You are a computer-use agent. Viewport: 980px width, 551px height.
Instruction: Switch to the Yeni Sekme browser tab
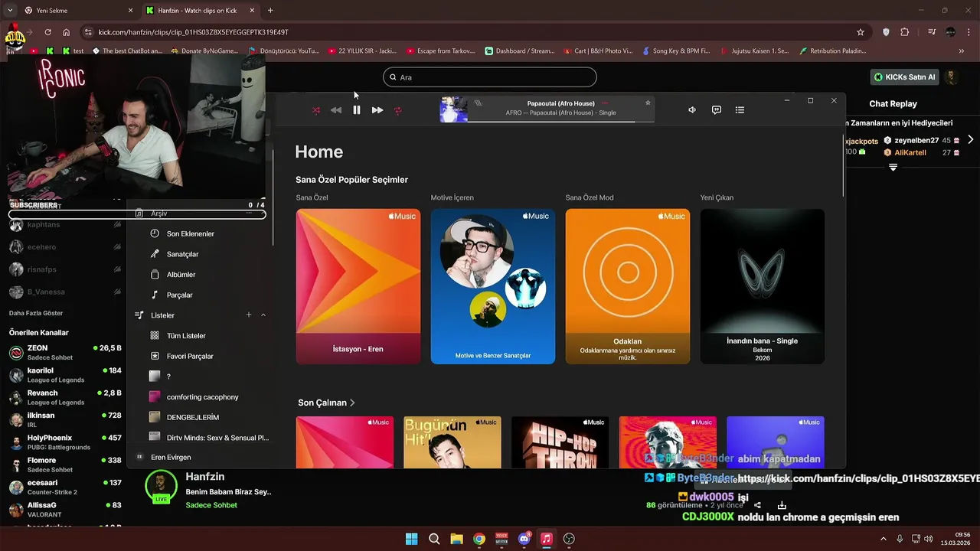[x=79, y=11]
